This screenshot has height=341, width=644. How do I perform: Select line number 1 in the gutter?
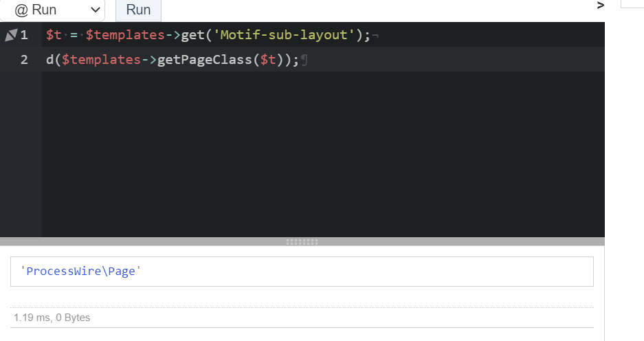coord(25,35)
